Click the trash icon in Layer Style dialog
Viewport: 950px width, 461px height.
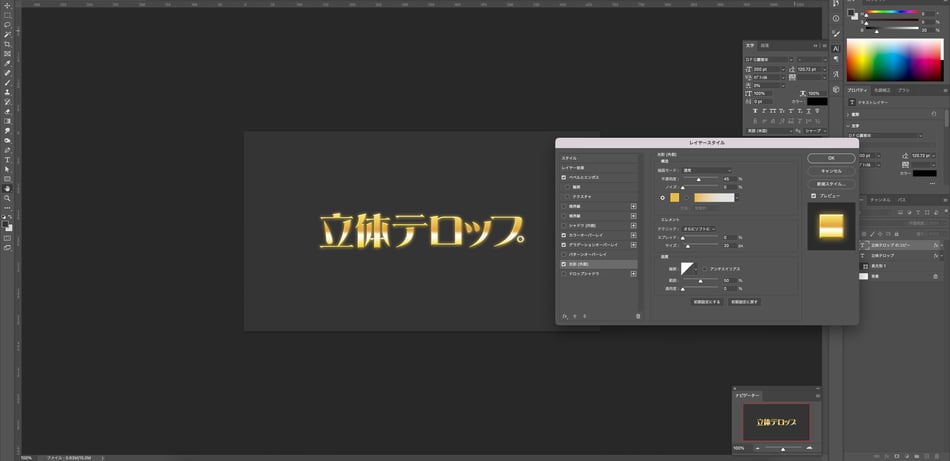638,316
